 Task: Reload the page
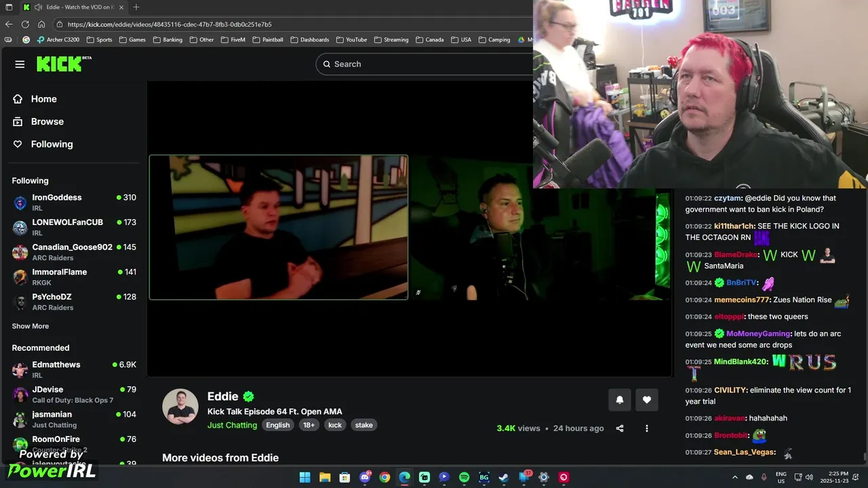coord(25,24)
